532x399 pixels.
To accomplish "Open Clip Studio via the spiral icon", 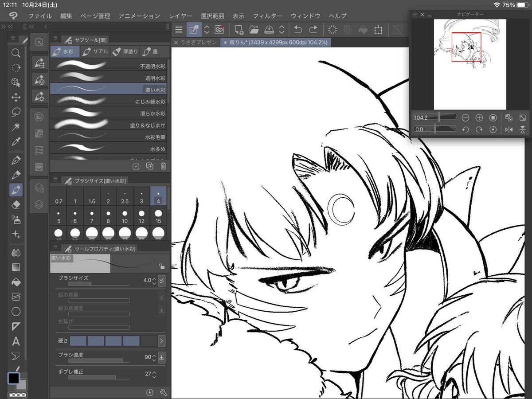I will (219, 30).
